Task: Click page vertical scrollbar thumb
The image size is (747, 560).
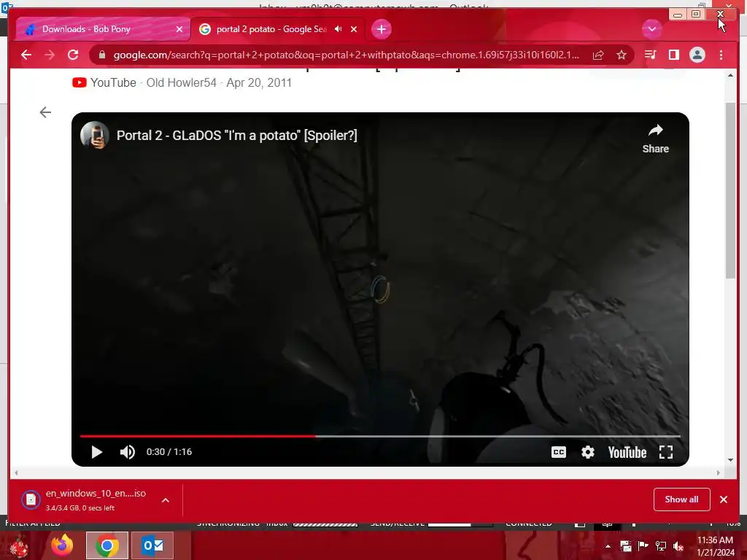Action: click(x=730, y=190)
